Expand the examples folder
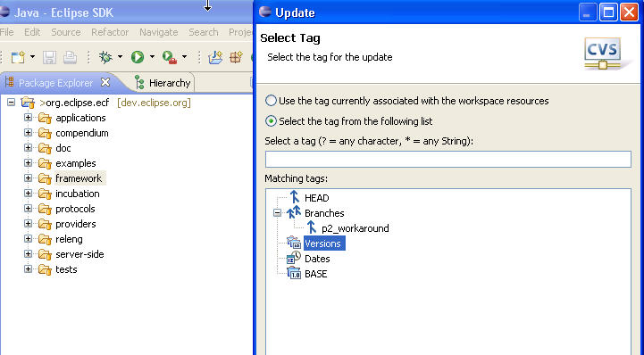644x355 pixels. (x=28, y=163)
